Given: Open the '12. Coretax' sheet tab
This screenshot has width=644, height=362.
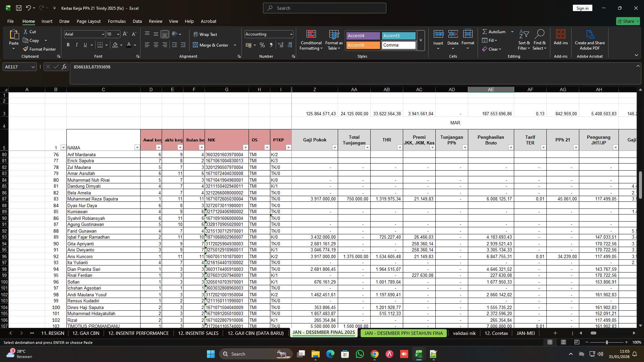Looking at the screenshot, I should [496, 333].
